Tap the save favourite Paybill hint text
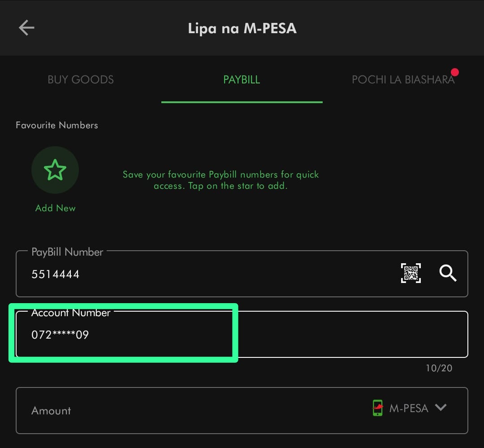The image size is (484, 448). pos(220,180)
